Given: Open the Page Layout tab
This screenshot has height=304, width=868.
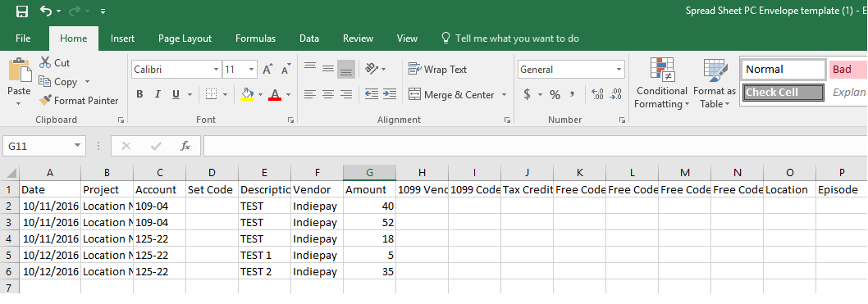Looking at the screenshot, I should (x=185, y=39).
